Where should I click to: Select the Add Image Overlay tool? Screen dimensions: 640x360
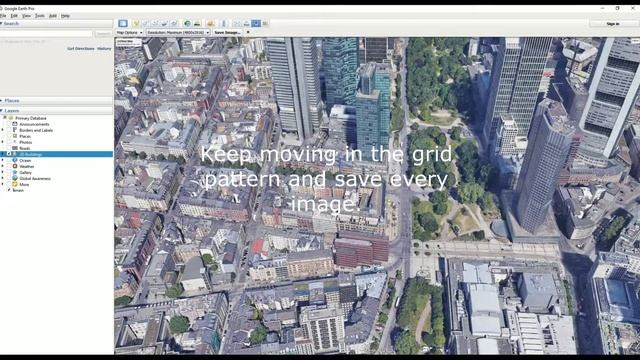click(164, 23)
